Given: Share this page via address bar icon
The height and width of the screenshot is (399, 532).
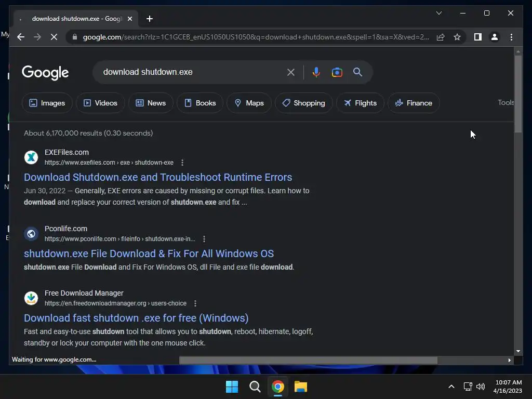Looking at the screenshot, I should tap(441, 37).
